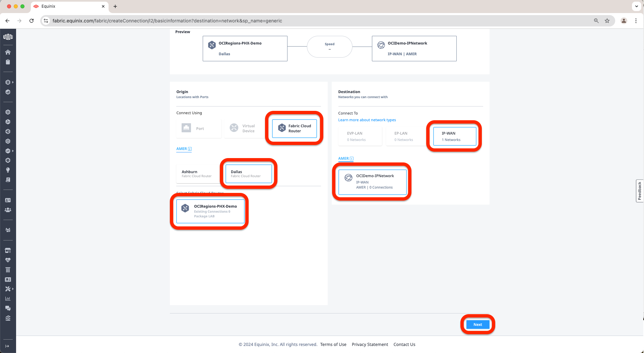Select the OCIDemo-IPNetwork card with 0 Connections

pyautogui.click(x=373, y=182)
